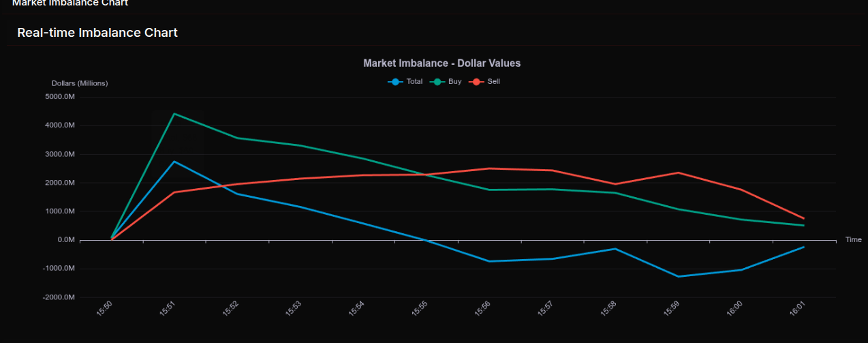868x343 pixels.
Task: Click the Real-time Imbalance Chart heading
Action: [x=97, y=33]
